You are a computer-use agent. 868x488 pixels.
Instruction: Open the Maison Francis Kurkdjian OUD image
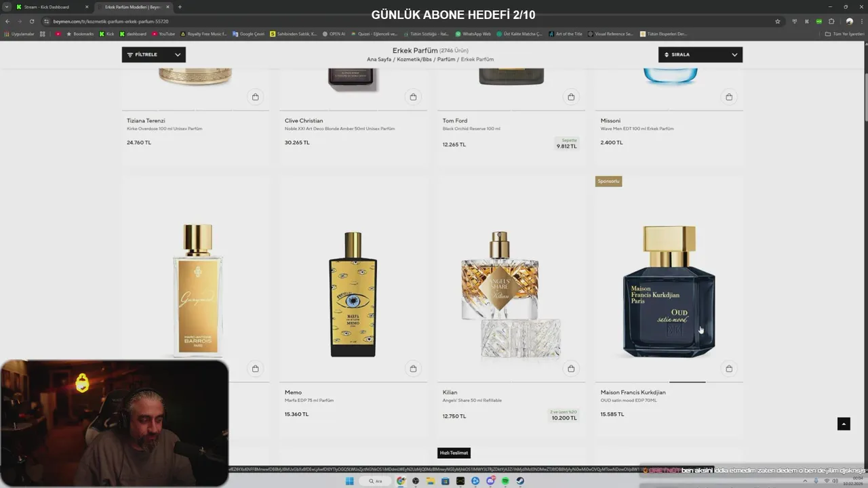(669, 291)
